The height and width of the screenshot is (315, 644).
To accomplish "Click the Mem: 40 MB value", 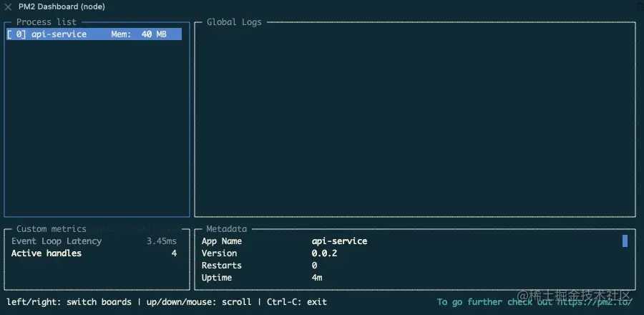I will (x=139, y=34).
